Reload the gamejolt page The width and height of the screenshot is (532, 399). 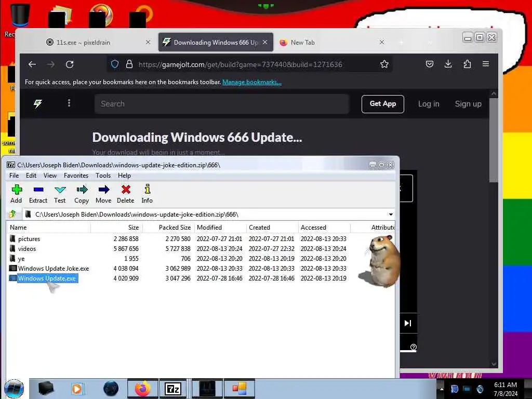pos(70,64)
